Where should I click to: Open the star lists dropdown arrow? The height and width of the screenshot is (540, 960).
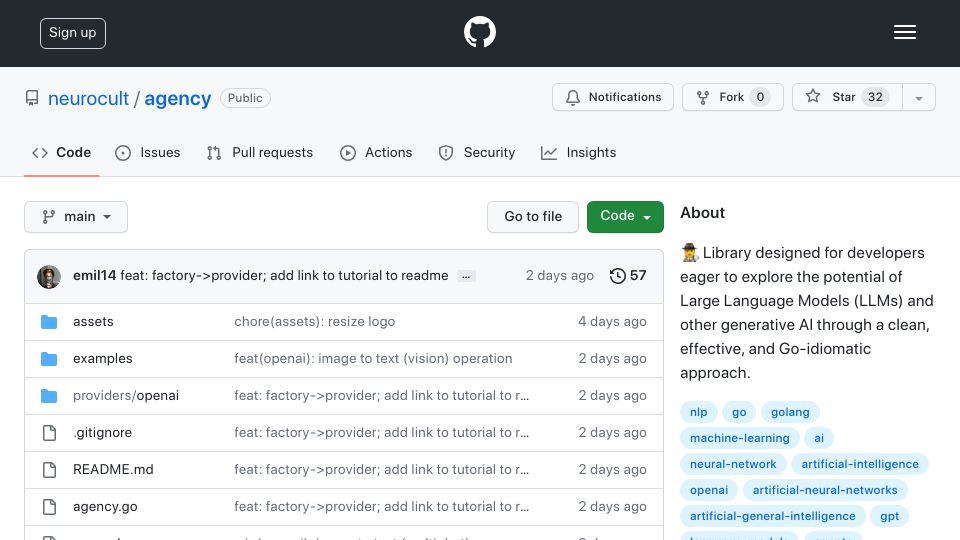(918, 97)
